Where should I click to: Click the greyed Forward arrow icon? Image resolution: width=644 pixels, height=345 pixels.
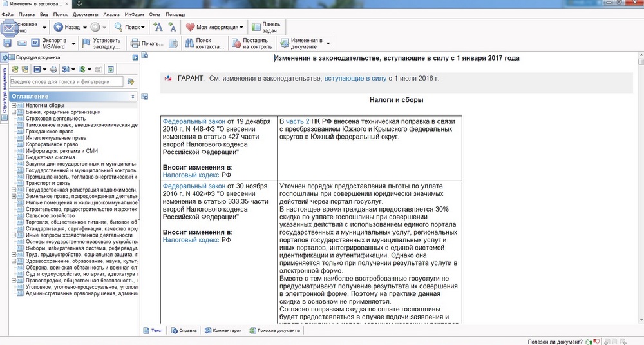95,27
